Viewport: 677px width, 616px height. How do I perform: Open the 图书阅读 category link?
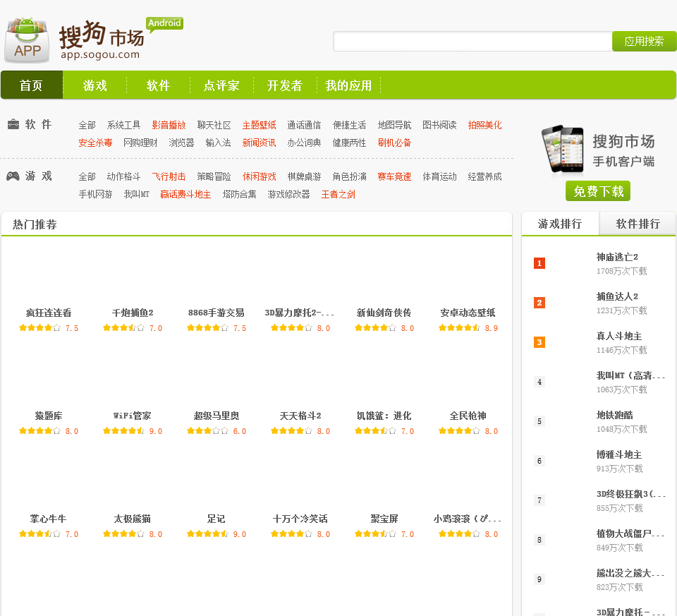click(439, 126)
